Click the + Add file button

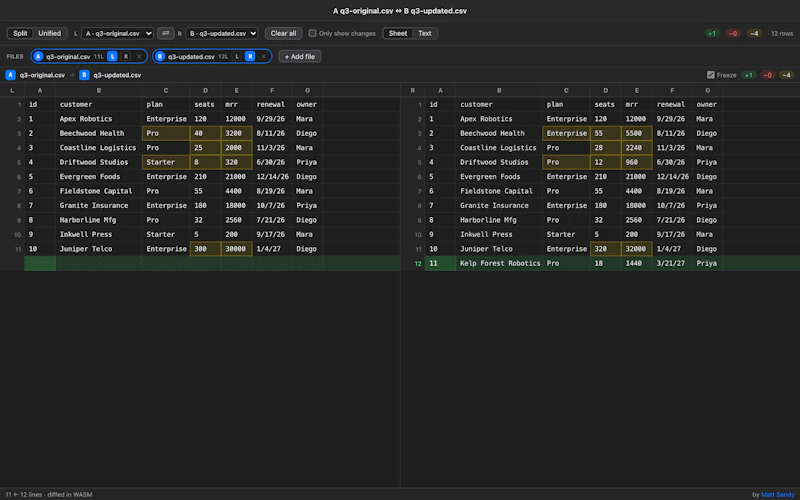[300, 57]
